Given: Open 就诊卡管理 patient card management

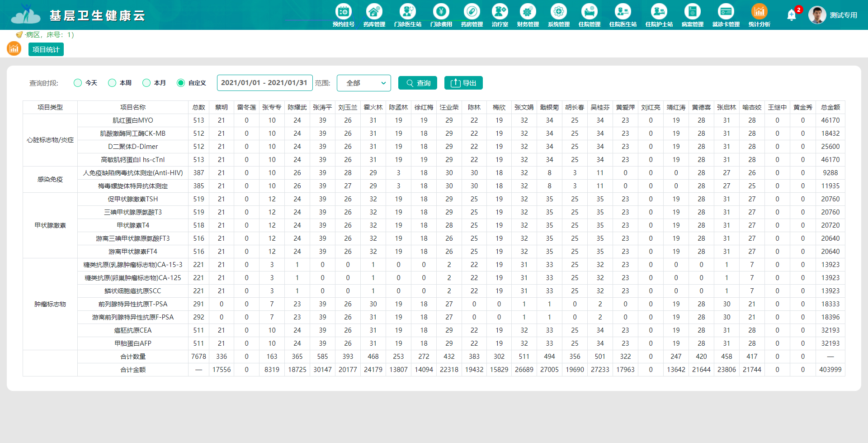Looking at the screenshot, I should pyautogui.click(x=726, y=15).
